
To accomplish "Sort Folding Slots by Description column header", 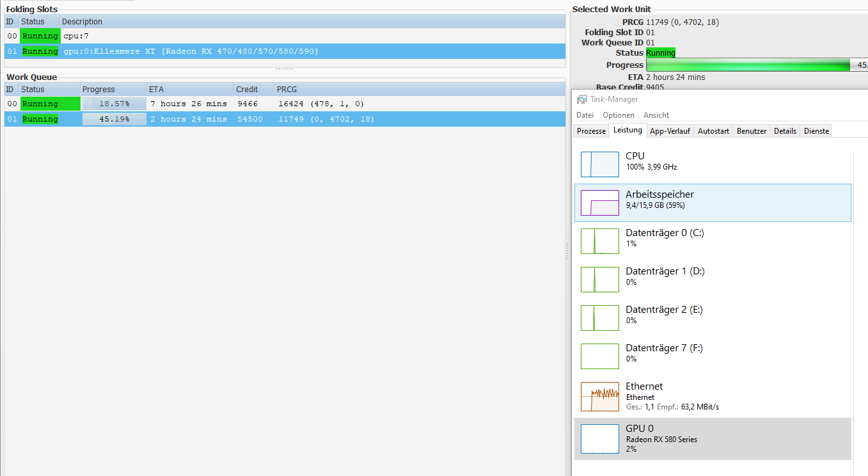I will (313, 22).
